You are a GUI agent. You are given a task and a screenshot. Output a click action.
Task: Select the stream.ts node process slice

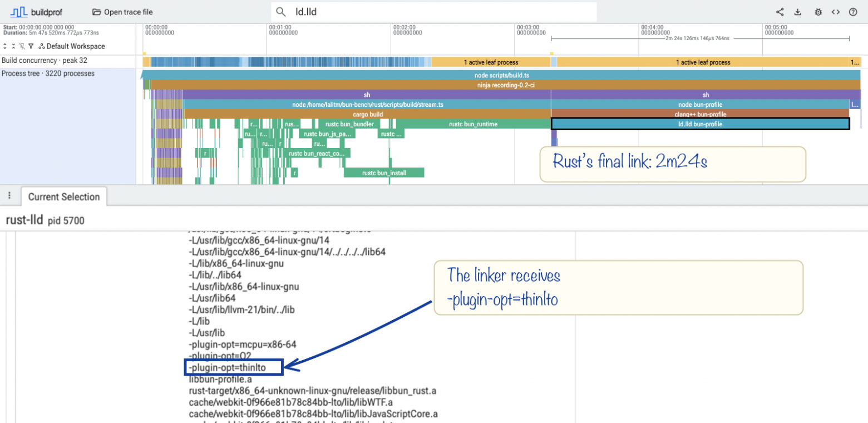tap(367, 104)
